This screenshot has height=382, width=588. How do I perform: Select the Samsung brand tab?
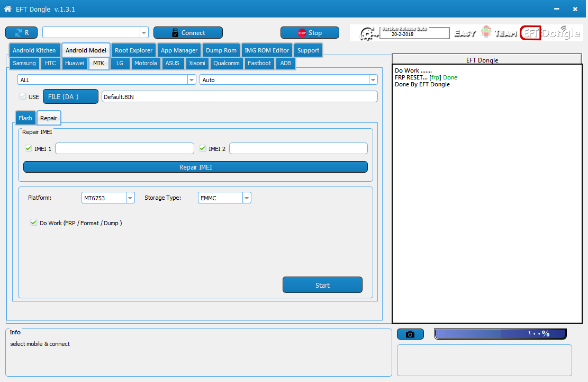[24, 63]
